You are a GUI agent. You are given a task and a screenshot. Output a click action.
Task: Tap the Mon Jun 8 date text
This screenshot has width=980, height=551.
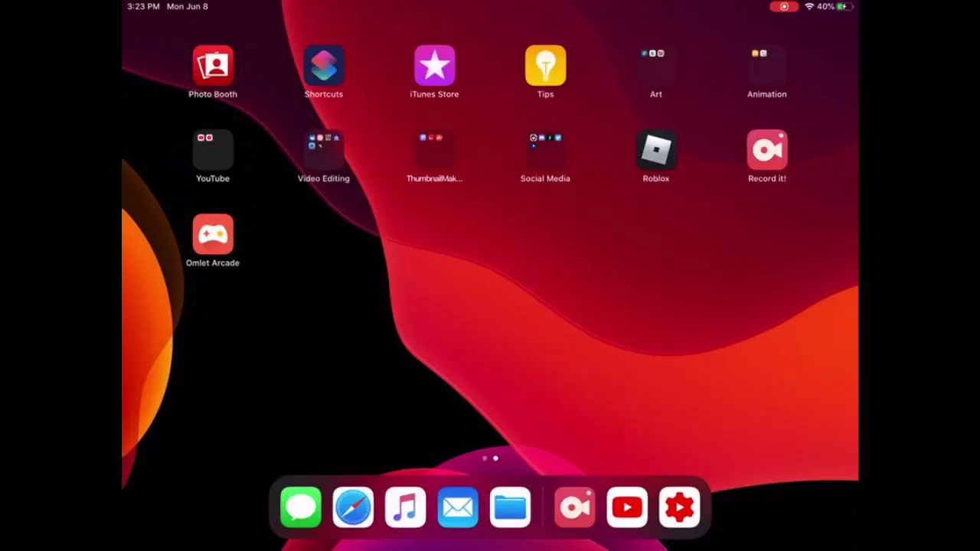coord(187,6)
